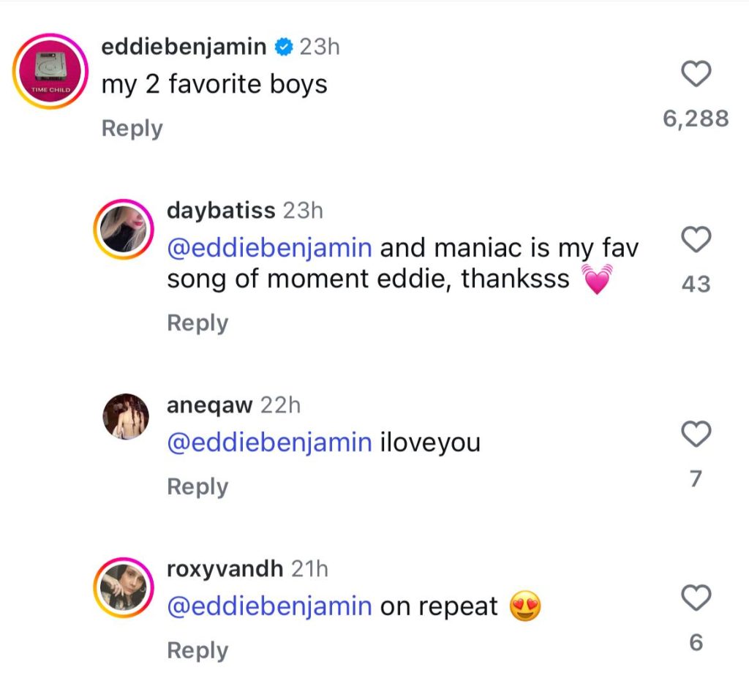This screenshot has width=749, height=700.
Task: View the 6,288 likes count
Action: pos(696,118)
